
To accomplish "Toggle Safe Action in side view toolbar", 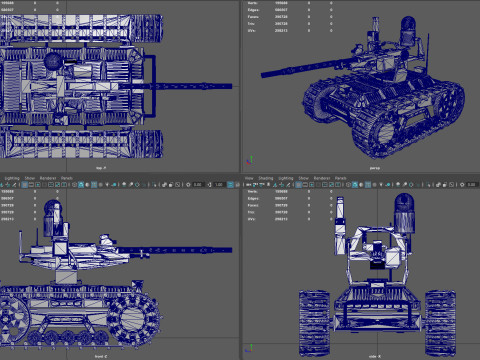I will (331, 185).
